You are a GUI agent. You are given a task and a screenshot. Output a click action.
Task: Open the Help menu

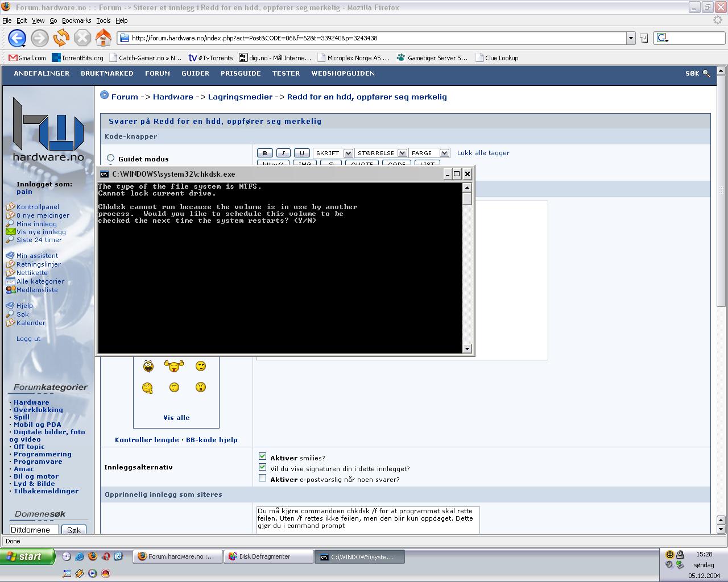point(122,20)
